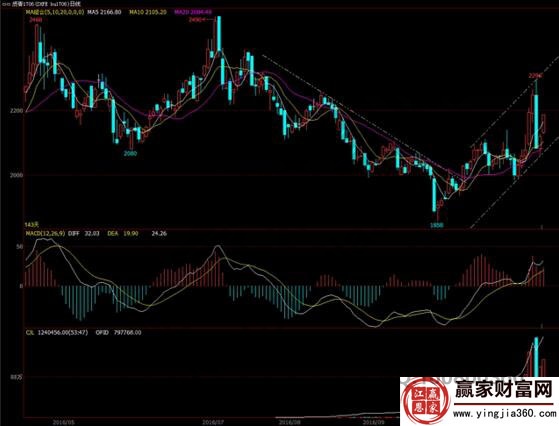Click the 2016/05 date axis label
Screen dimensions: 559x426
click(x=63, y=422)
